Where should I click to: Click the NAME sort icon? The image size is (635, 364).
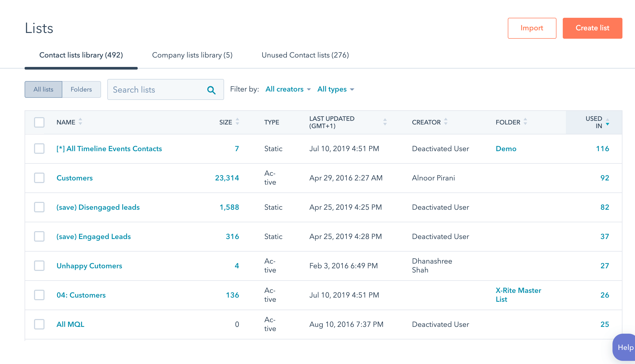tap(81, 122)
